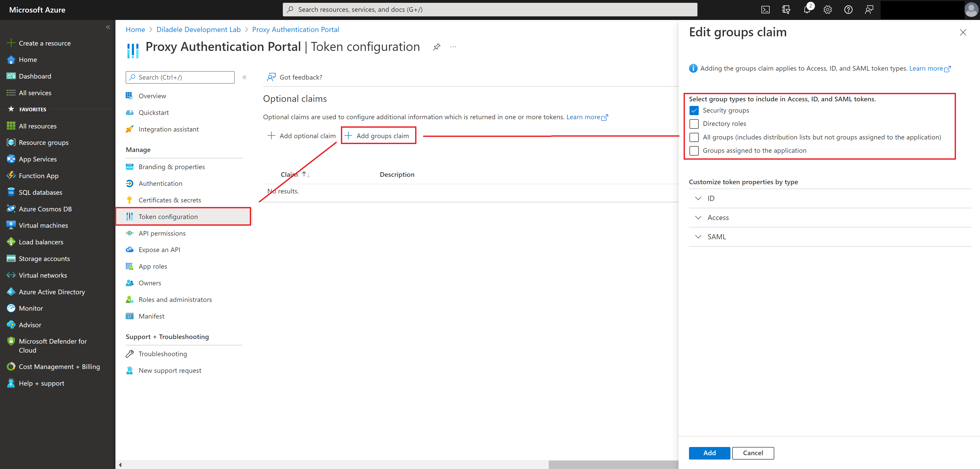This screenshot has height=469, width=980.
Task: Open the Token configuration menu item
Action: click(168, 216)
